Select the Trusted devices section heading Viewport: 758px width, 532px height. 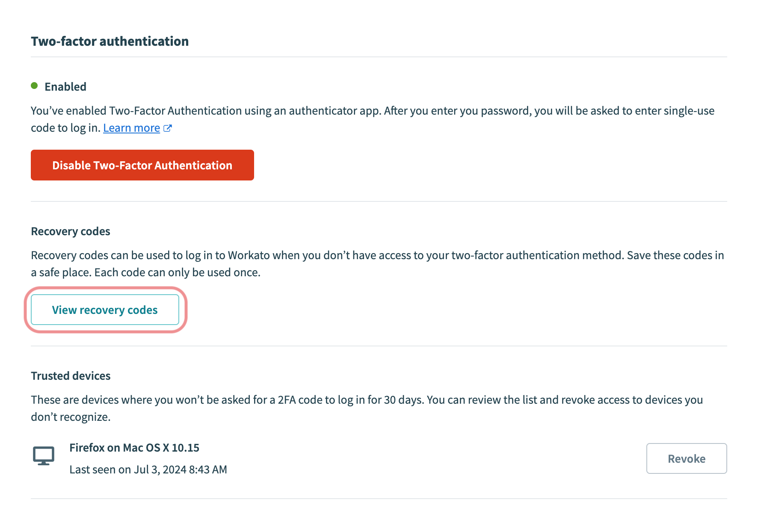tap(71, 376)
